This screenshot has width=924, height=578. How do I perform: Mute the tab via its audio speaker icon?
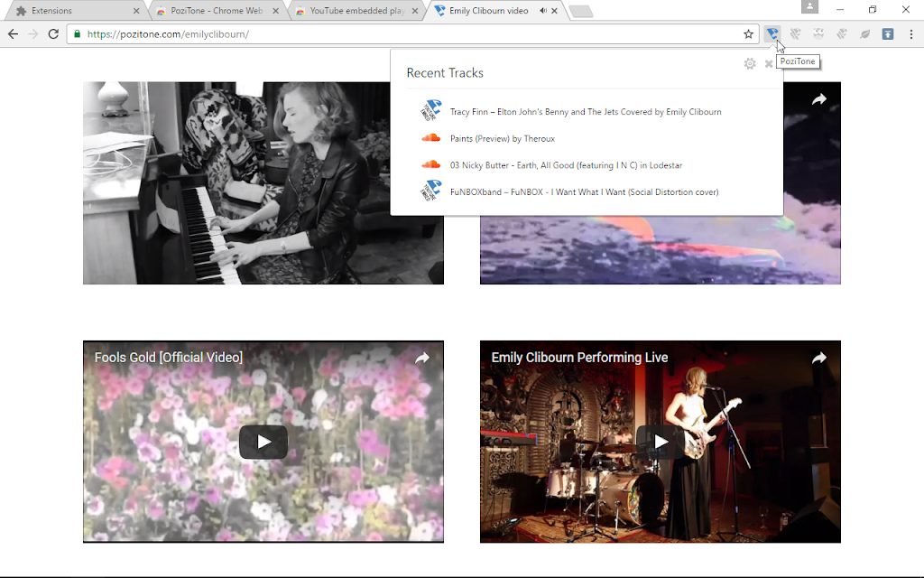[x=542, y=11]
